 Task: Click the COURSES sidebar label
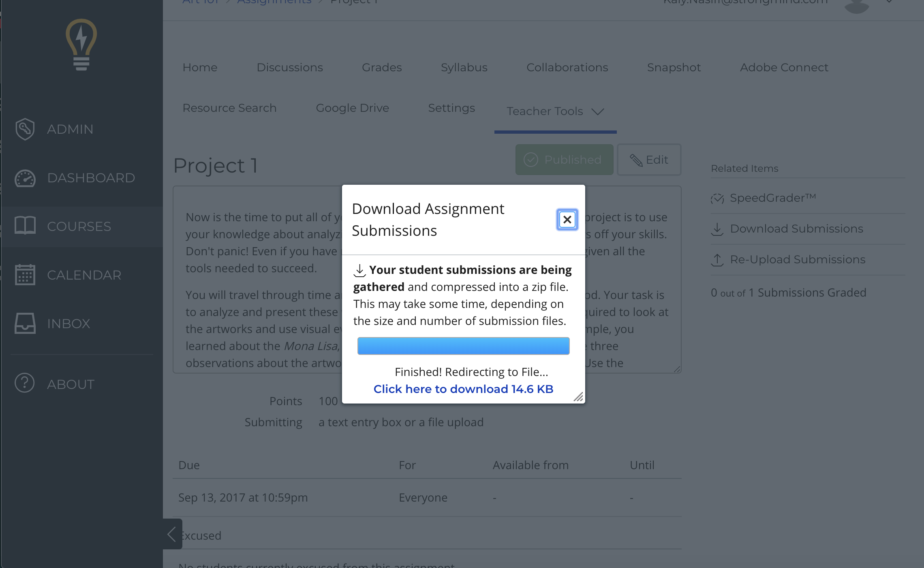coord(79,226)
